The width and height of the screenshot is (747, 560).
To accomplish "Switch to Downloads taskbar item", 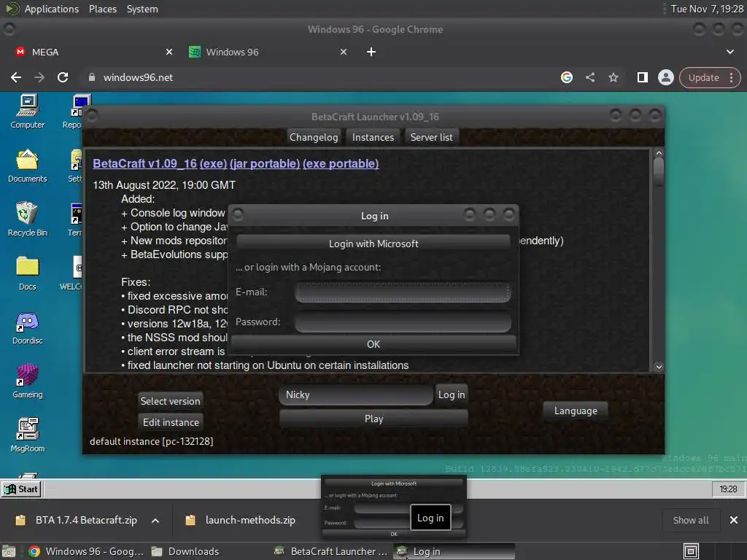I will [x=186, y=551].
